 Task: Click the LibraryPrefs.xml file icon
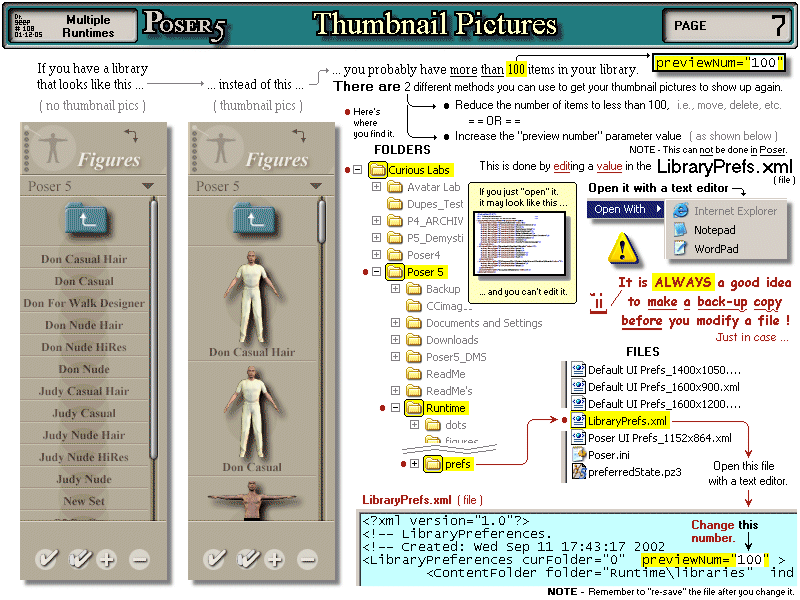coord(578,420)
